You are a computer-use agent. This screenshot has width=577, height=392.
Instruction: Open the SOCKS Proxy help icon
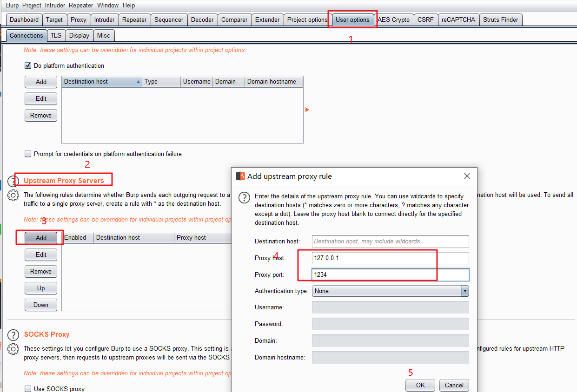(13, 334)
